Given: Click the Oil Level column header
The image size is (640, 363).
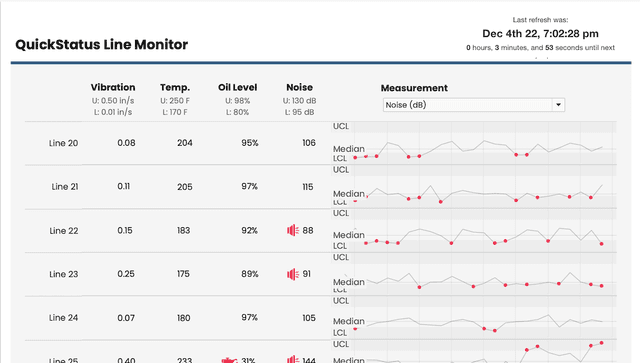Looking at the screenshot, I should [x=237, y=87].
